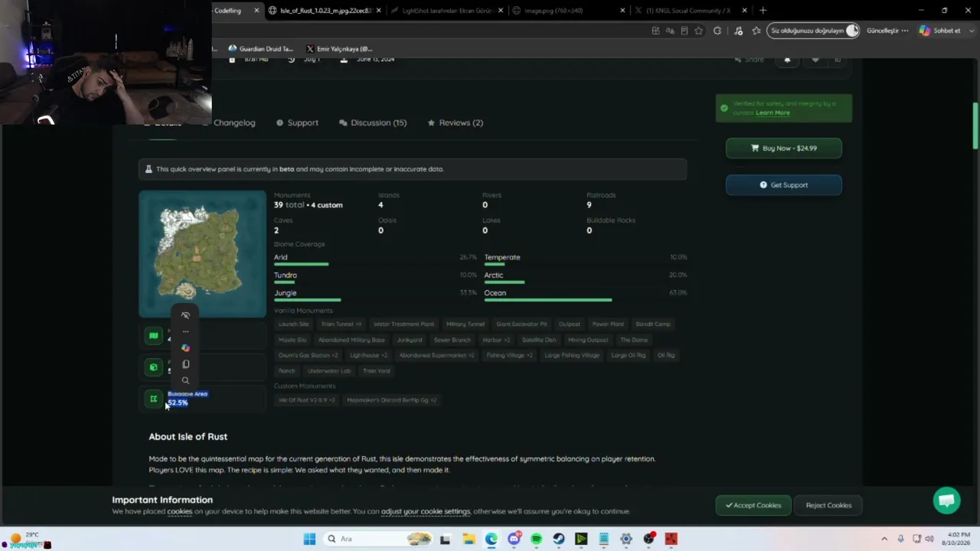Screen dimensions: 980x551
Task: Close the Isle_of_Rust image tab
Action: coord(379,11)
